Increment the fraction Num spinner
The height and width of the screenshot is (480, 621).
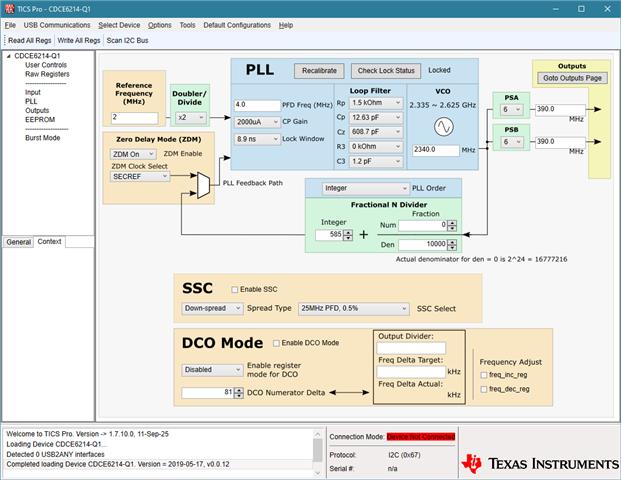pyautogui.click(x=452, y=223)
